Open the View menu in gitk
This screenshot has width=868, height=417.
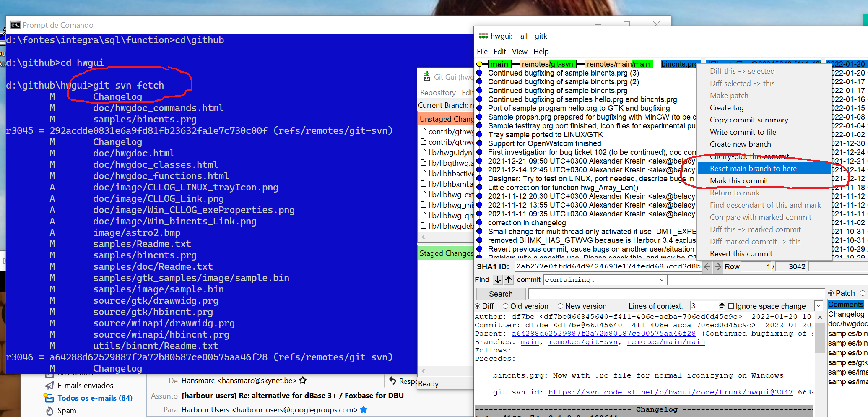pyautogui.click(x=520, y=51)
